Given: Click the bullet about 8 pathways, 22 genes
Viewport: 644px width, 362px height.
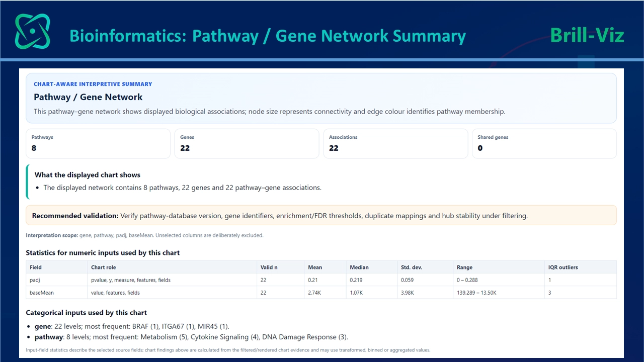Looking at the screenshot, I should pos(182,188).
